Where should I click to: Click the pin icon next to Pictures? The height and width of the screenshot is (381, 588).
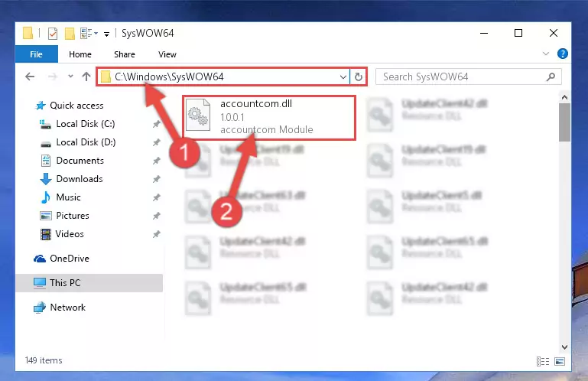(157, 216)
